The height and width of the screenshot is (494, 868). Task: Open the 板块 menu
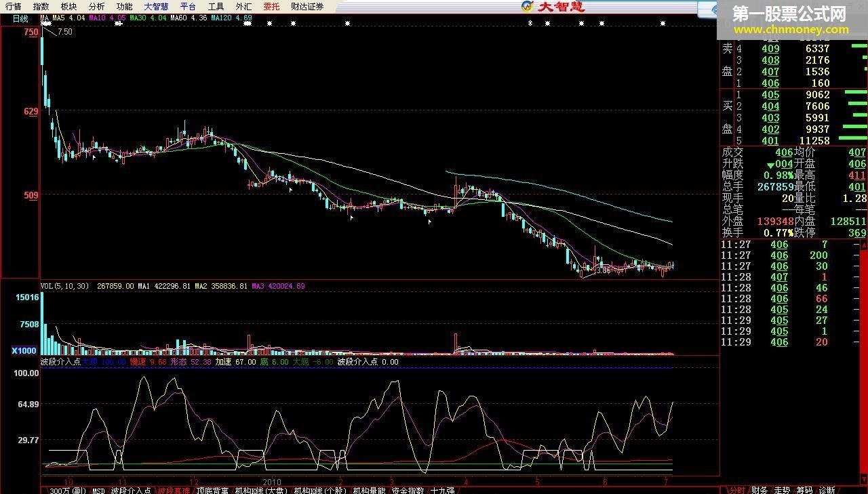(x=68, y=6)
